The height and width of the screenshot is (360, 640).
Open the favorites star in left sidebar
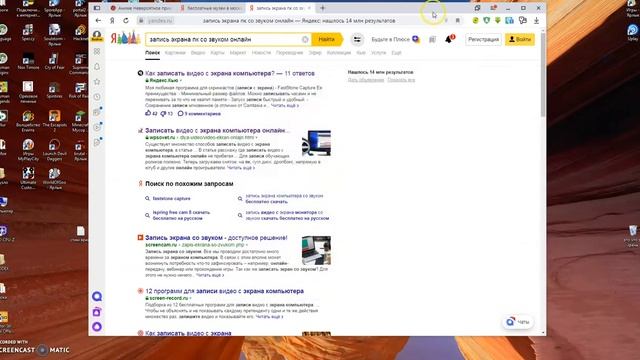pos(97,82)
